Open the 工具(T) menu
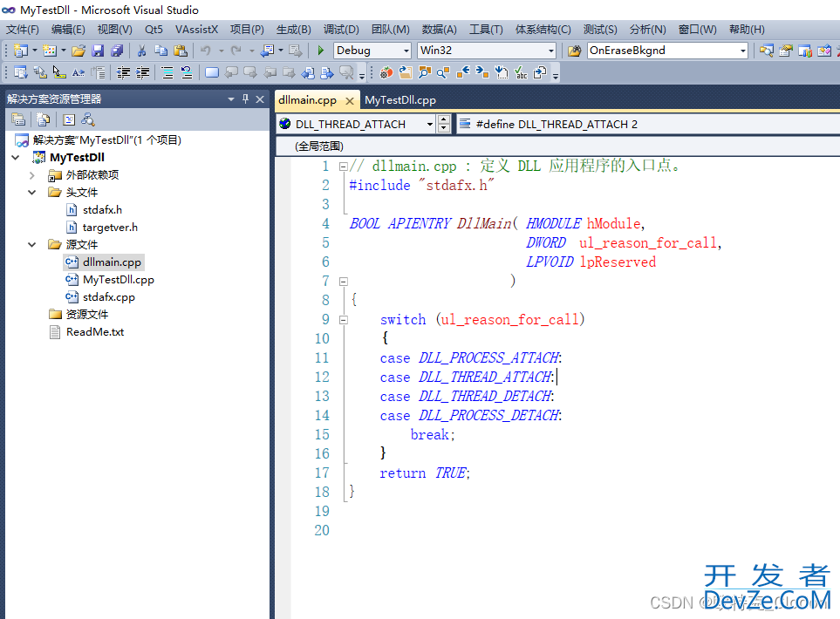The image size is (840, 619). click(486, 30)
